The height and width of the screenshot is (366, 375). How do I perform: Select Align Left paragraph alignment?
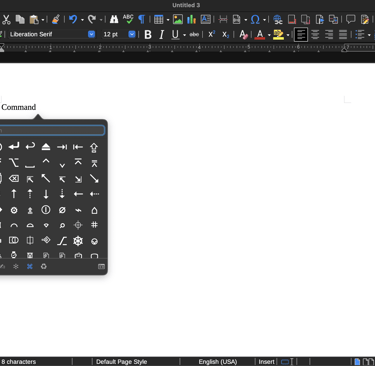point(301,34)
